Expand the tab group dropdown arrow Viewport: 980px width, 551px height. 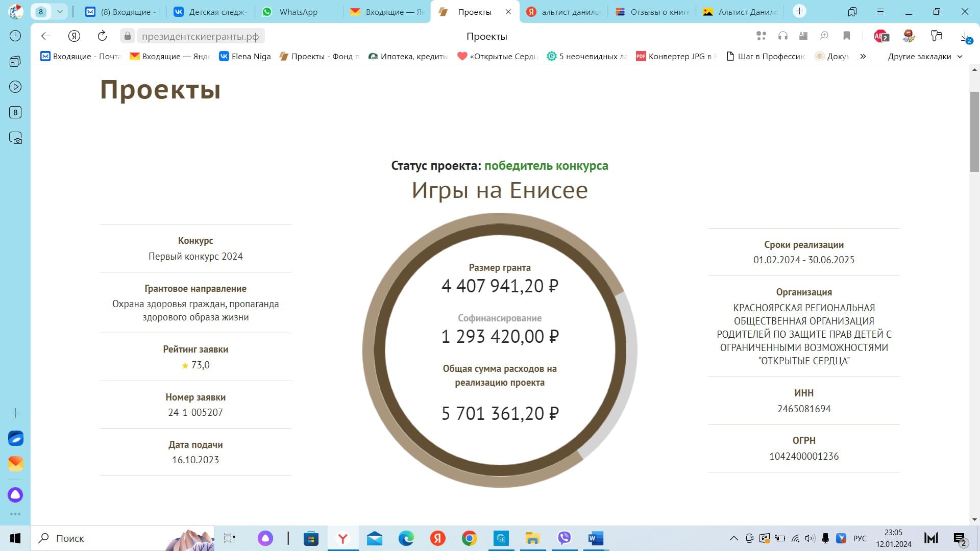60,12
